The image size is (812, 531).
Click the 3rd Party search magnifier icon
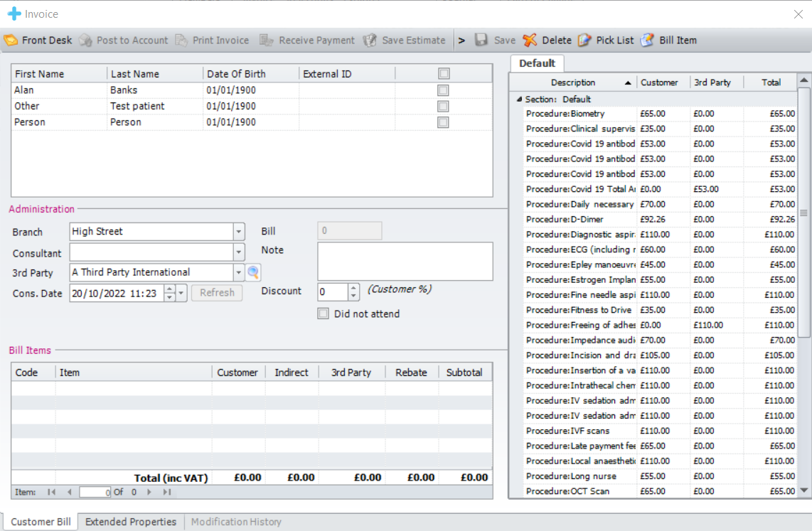tap(253, 272)
